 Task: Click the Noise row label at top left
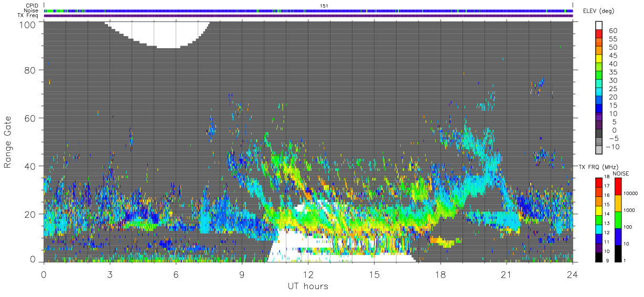point(31,10)
